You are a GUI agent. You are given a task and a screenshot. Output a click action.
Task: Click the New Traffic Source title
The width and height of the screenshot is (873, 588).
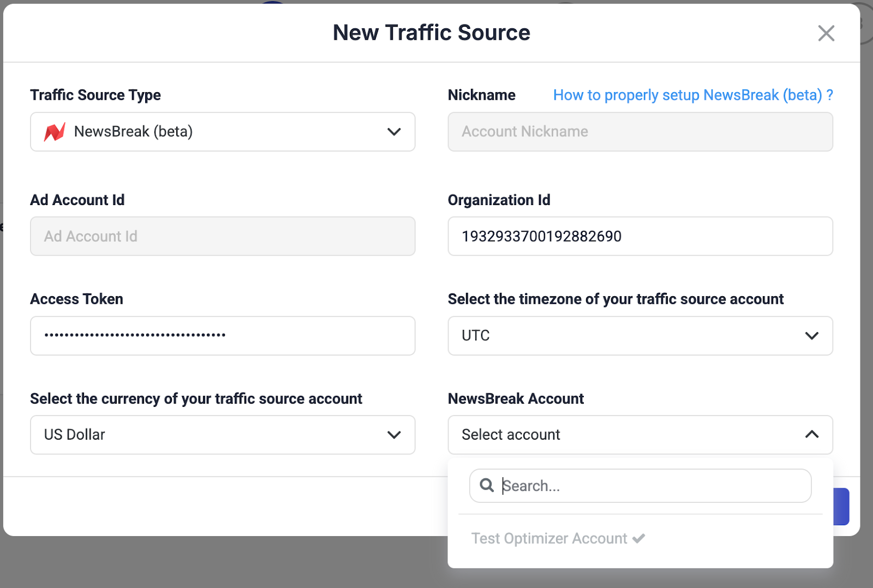[x=432, y=33]
